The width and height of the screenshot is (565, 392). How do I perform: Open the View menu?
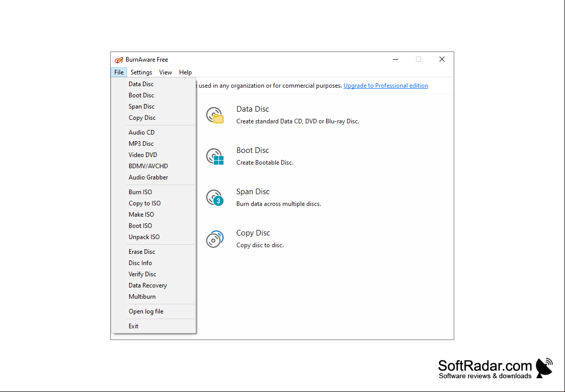coord(165,72)
